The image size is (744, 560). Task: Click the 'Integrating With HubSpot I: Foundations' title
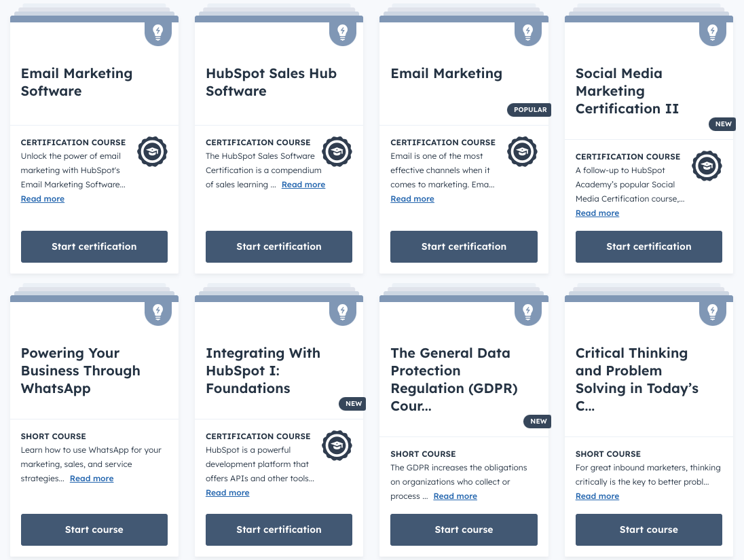coord(263,371)
